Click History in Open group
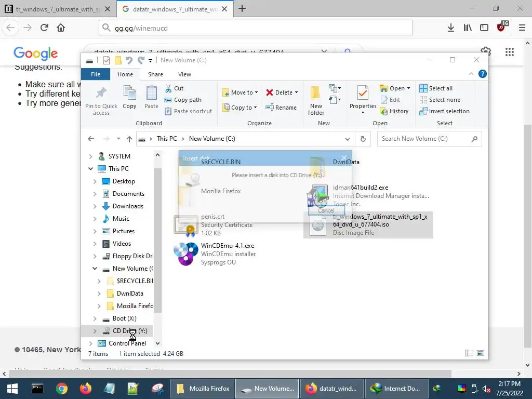 (394, 111)
